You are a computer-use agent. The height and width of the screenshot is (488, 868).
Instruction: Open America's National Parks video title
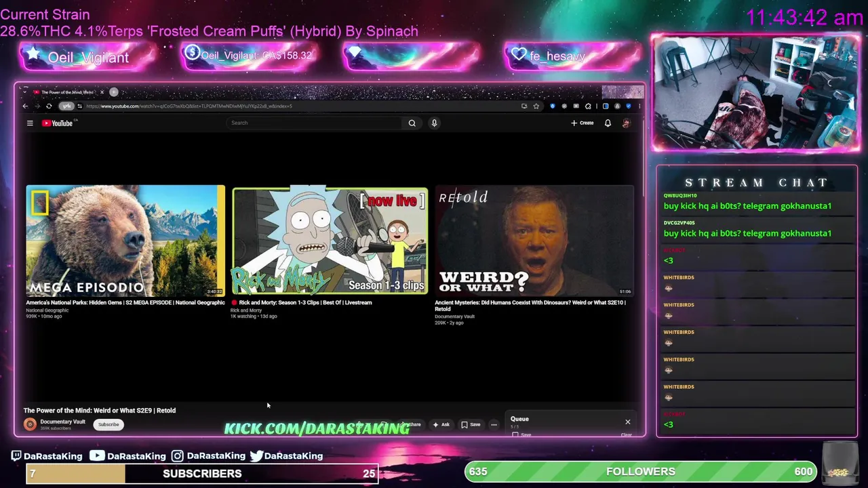[x=125, y=302]
